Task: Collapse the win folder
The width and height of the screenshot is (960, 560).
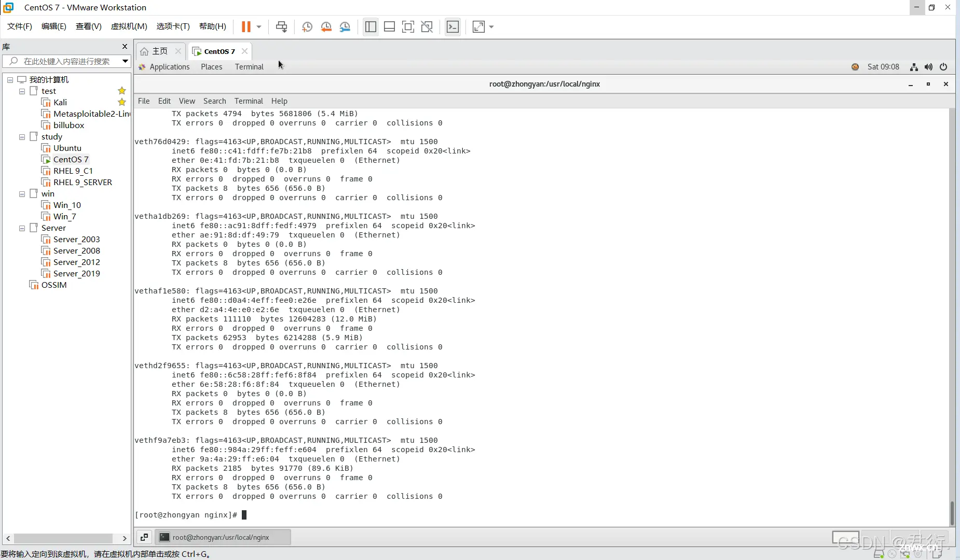Action: (22, 194)
